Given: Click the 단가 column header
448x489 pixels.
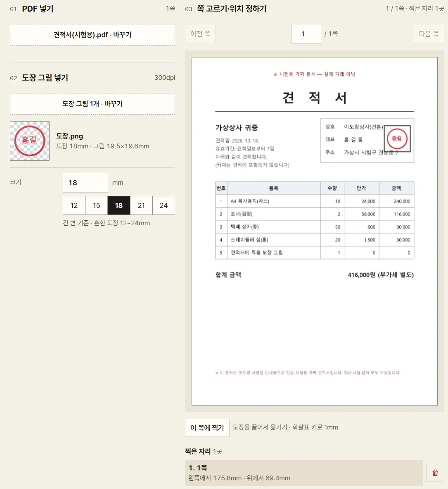Looking at the screenshot, I should (x=361, y=188).
